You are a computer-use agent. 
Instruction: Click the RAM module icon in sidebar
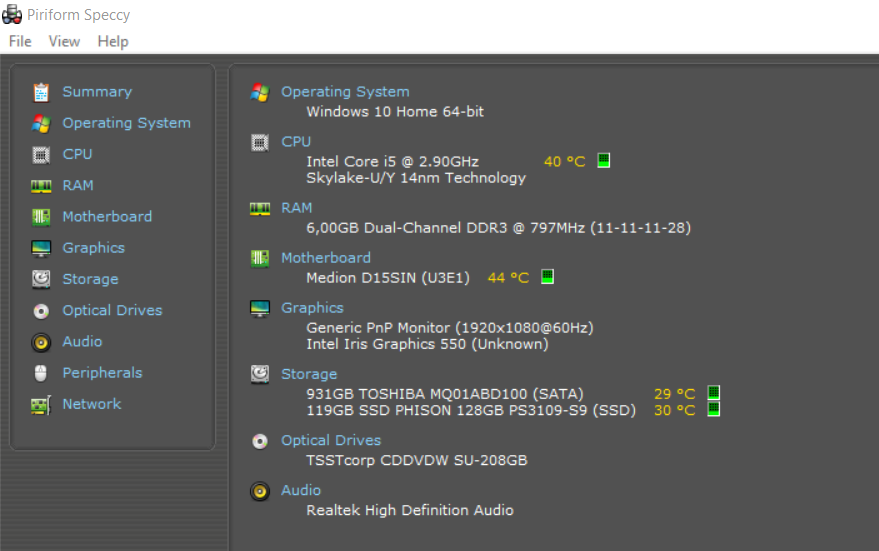[x=41, y=186]
